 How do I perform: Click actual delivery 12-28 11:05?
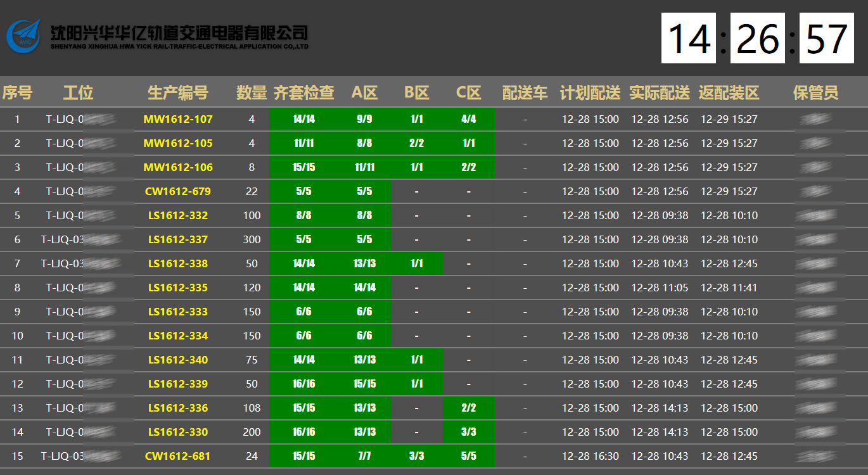[660, 288]
